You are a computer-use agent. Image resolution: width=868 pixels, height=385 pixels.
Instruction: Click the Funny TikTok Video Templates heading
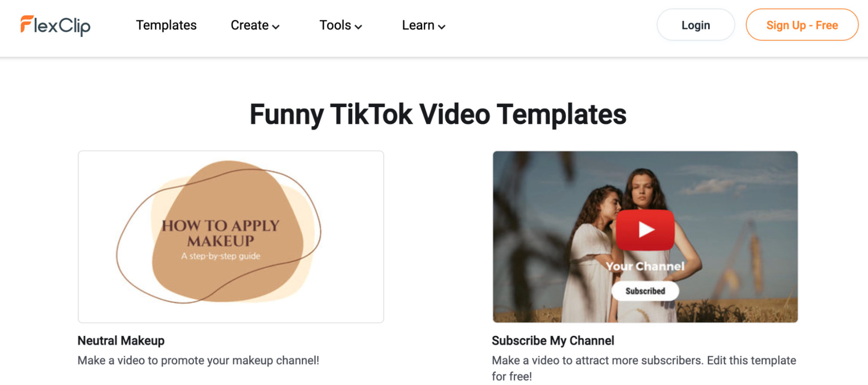[438, 115]
